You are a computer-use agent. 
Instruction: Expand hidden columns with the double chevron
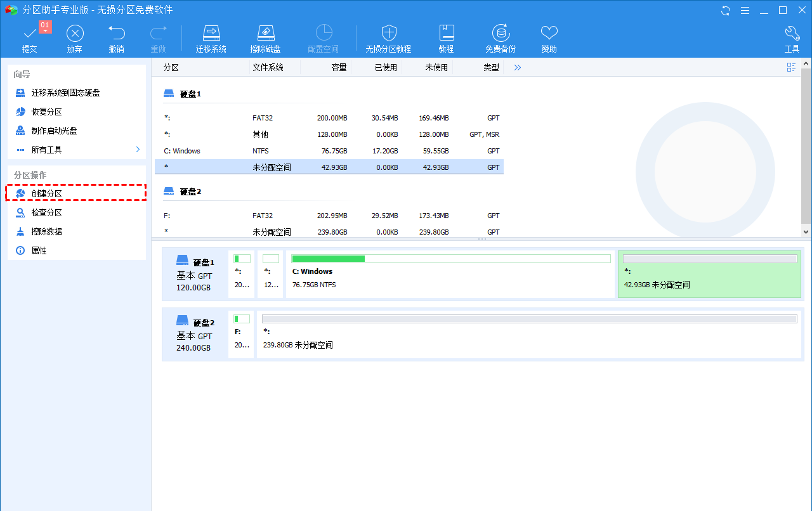[518, 67]
